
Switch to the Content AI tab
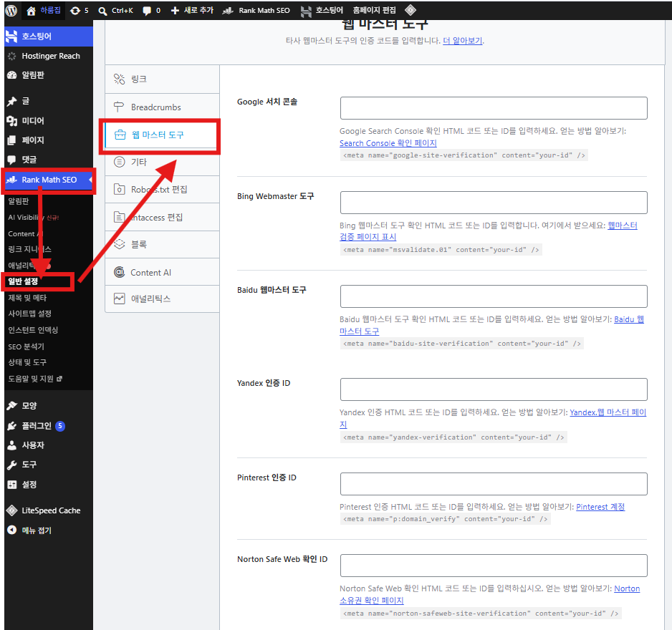click(x=162, y=272)
